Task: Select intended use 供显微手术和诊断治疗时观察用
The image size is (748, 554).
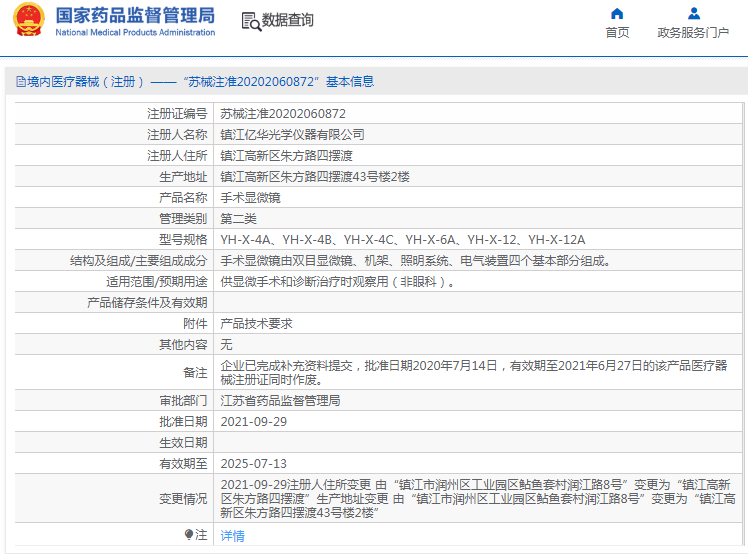Action: (x=338, y=282)
